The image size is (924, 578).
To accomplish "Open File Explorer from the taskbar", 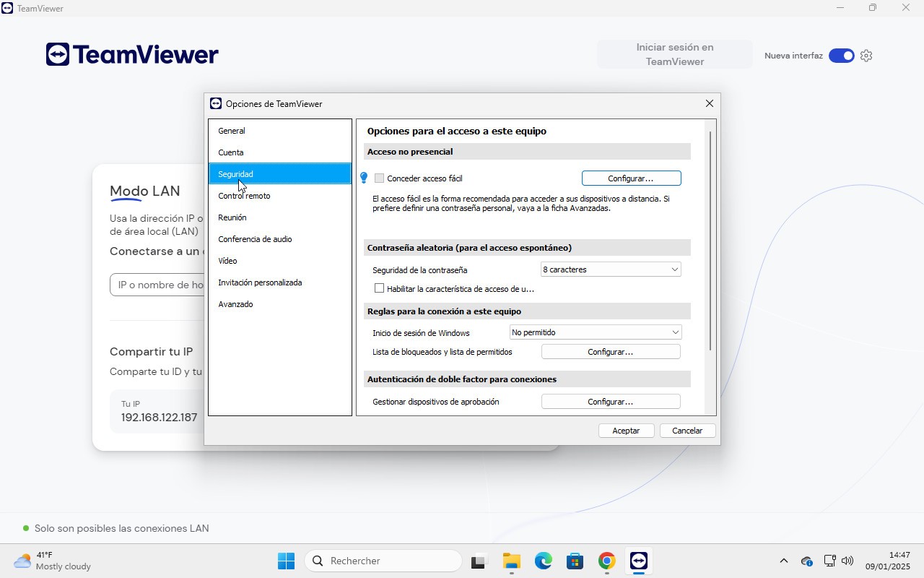I will (x=511, y=561).
